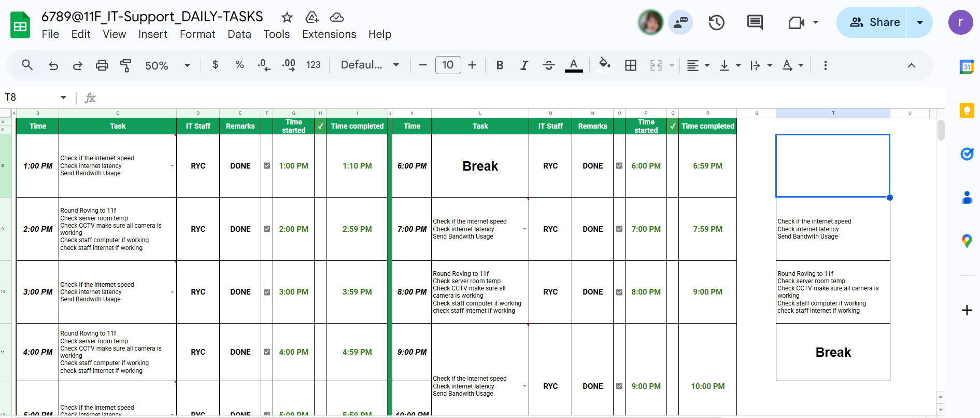980x418 pixels.
Task: Open the Data menu
Action: 239,34
